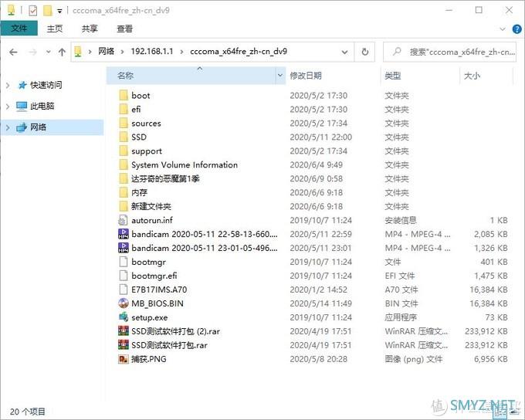Click SSD测试软件打包.rar archive icon
The width and height of the screenshot is (525, 420).
pyautogui.click(x=124, y=345)
